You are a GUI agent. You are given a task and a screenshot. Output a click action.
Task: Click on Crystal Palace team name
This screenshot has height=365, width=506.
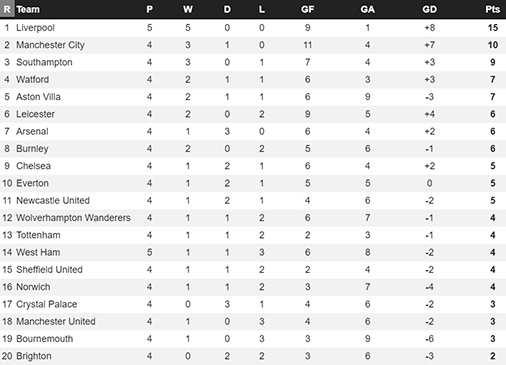tap(47, 304)
